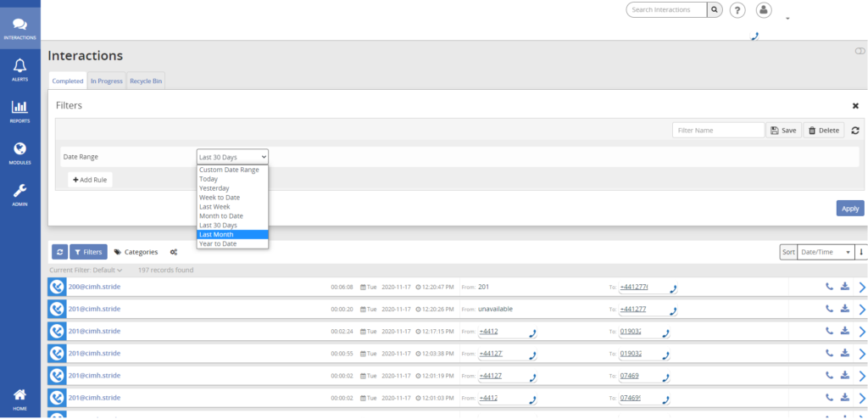Reverse the sort order arrow
Viewport: 868px width, 419px height.
point(861,252)
